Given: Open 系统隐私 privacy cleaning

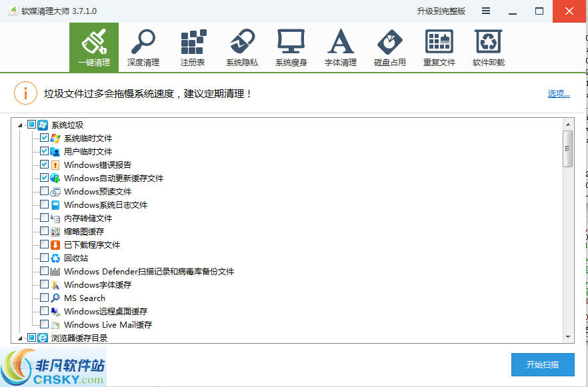Looking at the screenshot, I should tap(242, 47).
